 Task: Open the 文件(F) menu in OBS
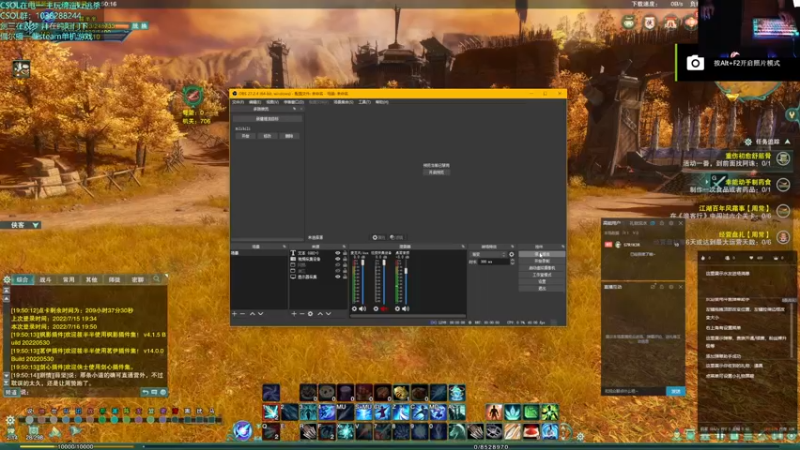[238, 102]
